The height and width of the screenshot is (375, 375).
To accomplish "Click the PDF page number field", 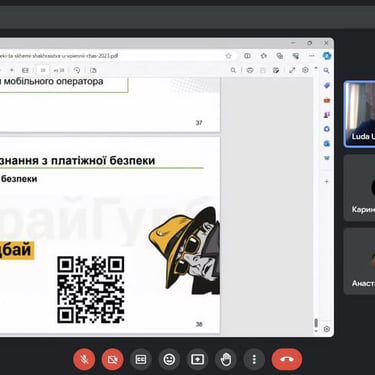I will (43, 70).
